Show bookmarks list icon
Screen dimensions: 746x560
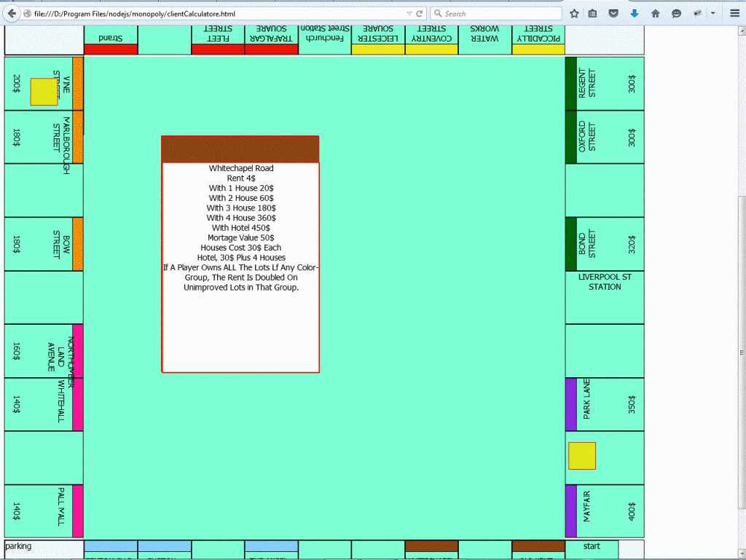592,14
